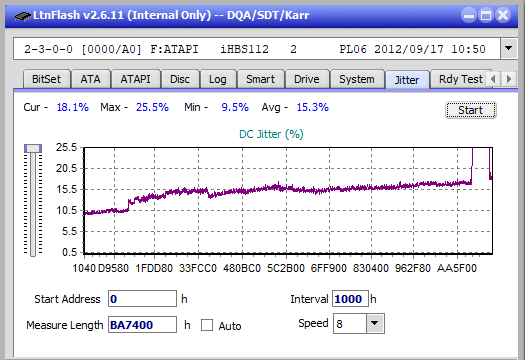Image resolution: width=525 pixels, height=360 pixels.
Task: Go to the System tab
Action: [x=357, y=79]
